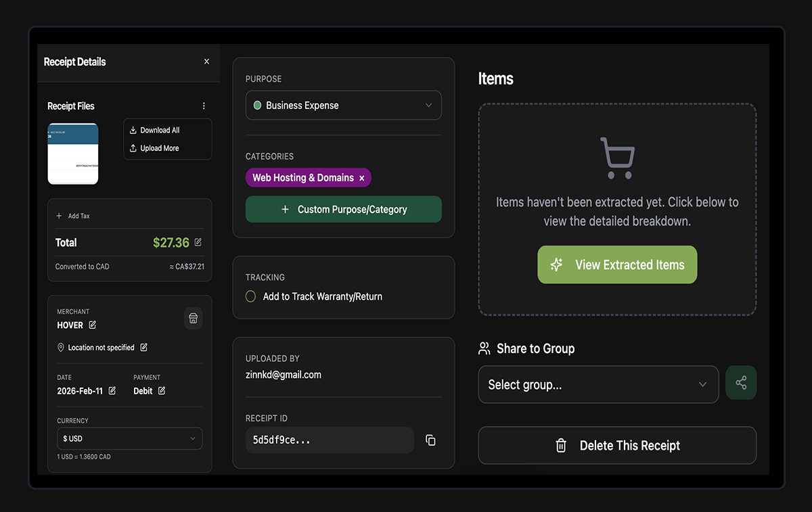Choose Upload More from the menu
Image resolution: width=812 pixels, height=512 pixels.
click(160, 147)
